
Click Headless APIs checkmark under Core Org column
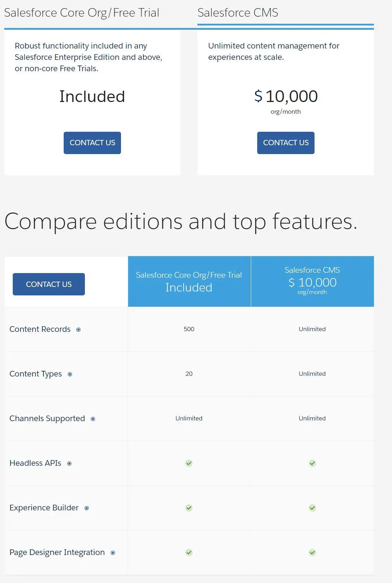tap(189, 463)
